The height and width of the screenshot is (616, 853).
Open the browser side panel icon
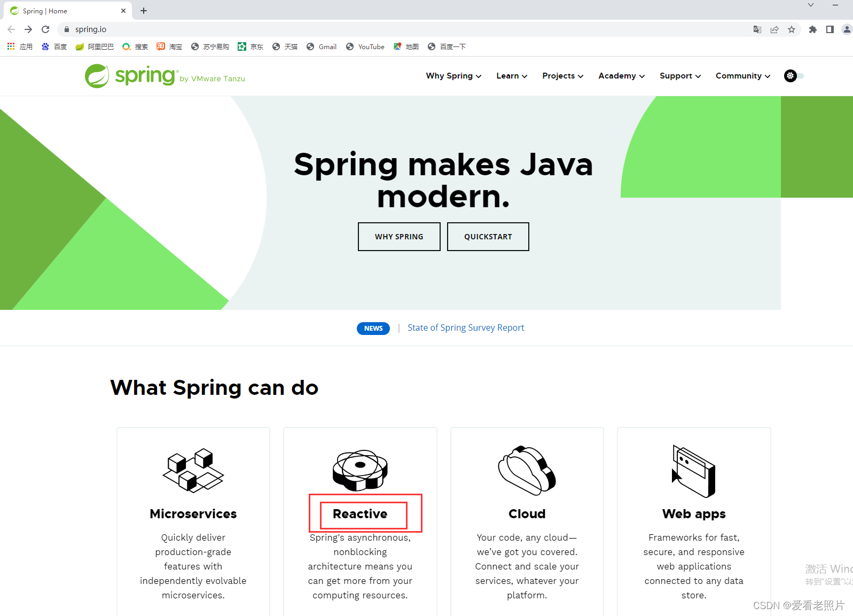pos(830,29)
